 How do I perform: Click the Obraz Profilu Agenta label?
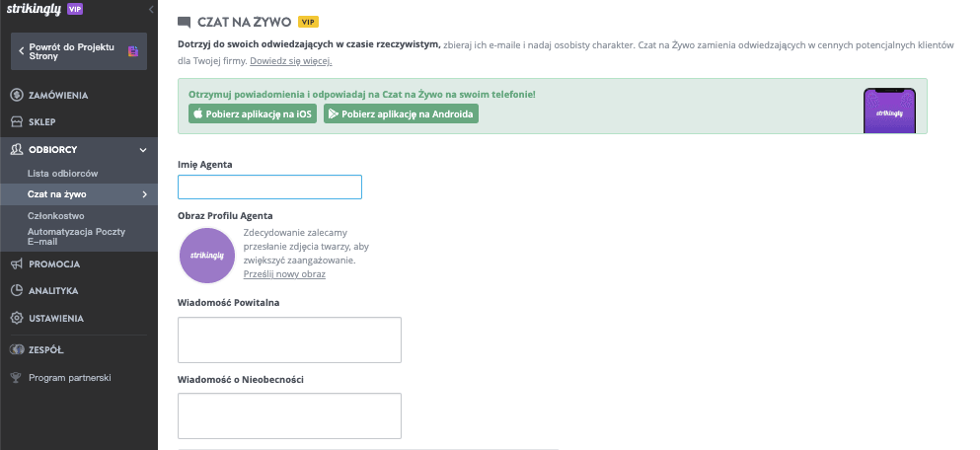coord(226,215)
